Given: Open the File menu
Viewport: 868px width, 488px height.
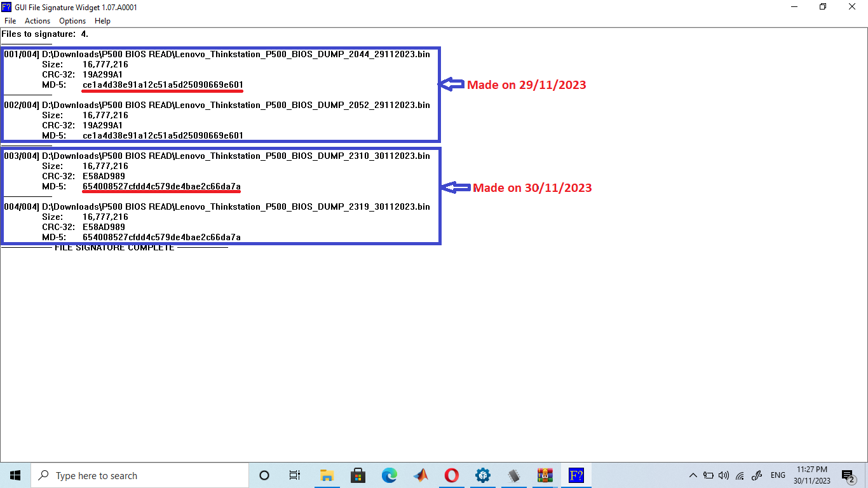Looking at the screenshot, I should pyautogui.click(x=10, y=21).
